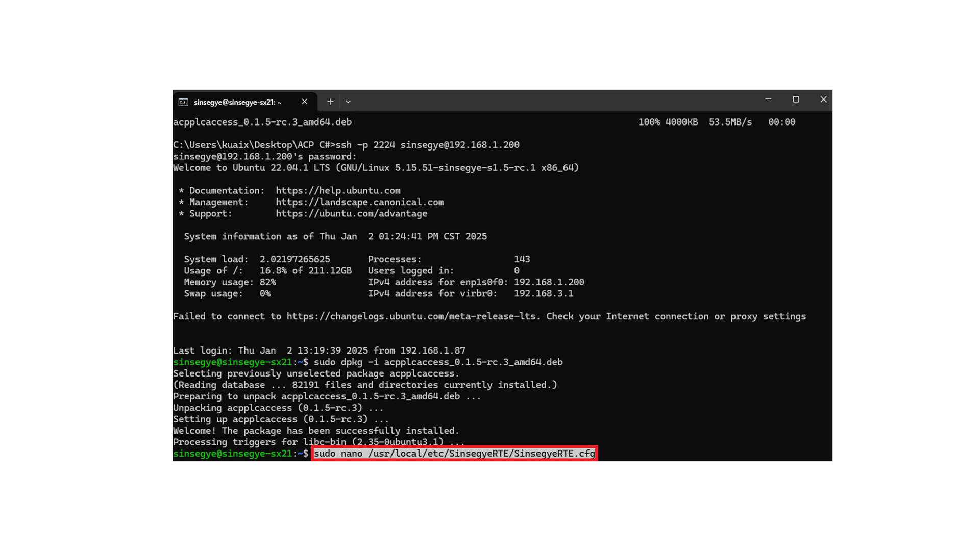The width and height of the screenshot is (980, 551).
Task: Click the ssh -p 2224 command text
Action: [x=427, y=145]
